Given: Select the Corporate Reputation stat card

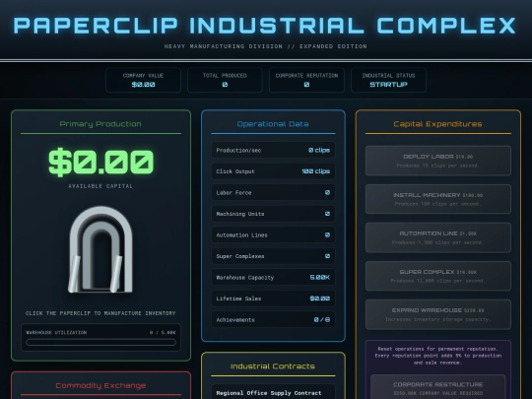Looking at the screenshot, I should [x=306, y=80].
